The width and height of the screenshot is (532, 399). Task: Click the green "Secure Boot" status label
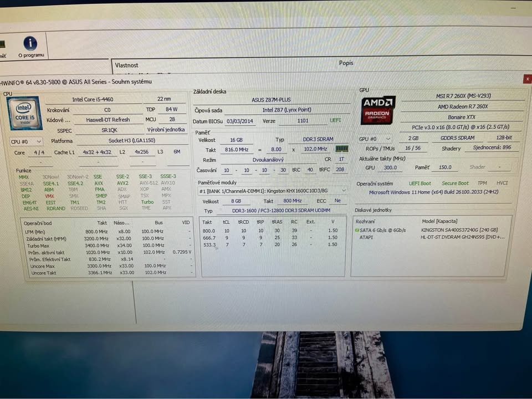coord(455,183)
